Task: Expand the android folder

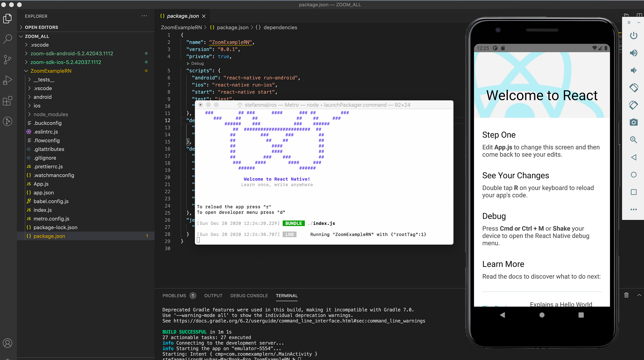Action: point(42,97)
